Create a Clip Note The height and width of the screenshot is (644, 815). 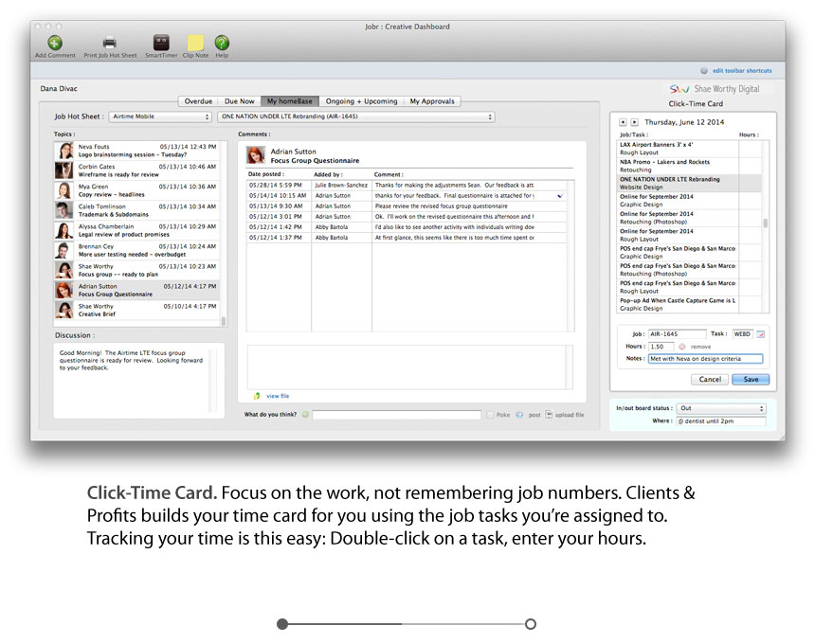(195, 43)
